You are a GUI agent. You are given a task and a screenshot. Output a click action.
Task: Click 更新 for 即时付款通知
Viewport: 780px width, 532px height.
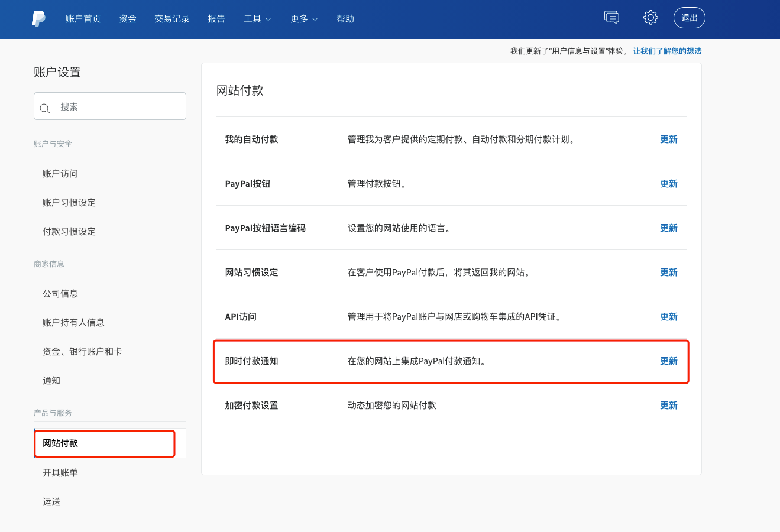coord(669,361)
